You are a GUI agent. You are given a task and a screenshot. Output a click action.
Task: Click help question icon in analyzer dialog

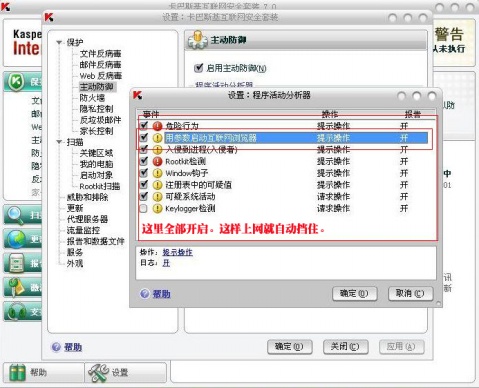coord(145,294)
